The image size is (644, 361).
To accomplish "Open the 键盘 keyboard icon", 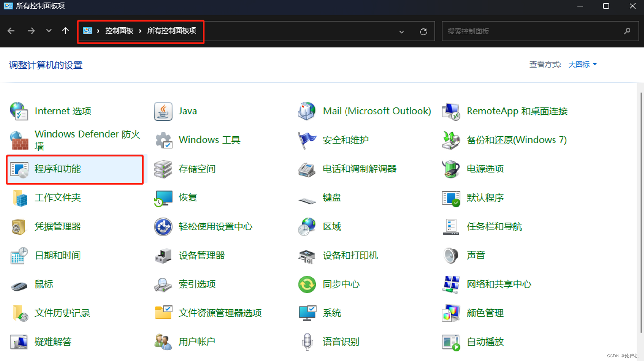I will click(307, 201).
